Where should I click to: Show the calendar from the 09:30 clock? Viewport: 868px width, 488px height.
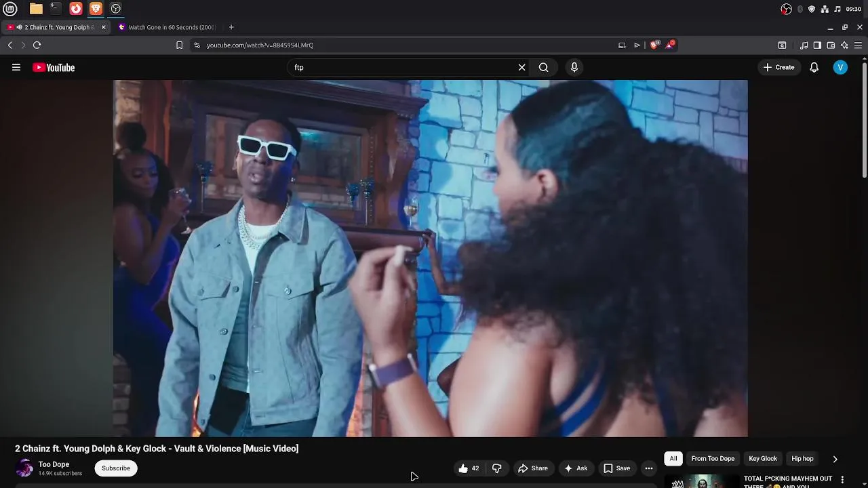pos(854,9)
